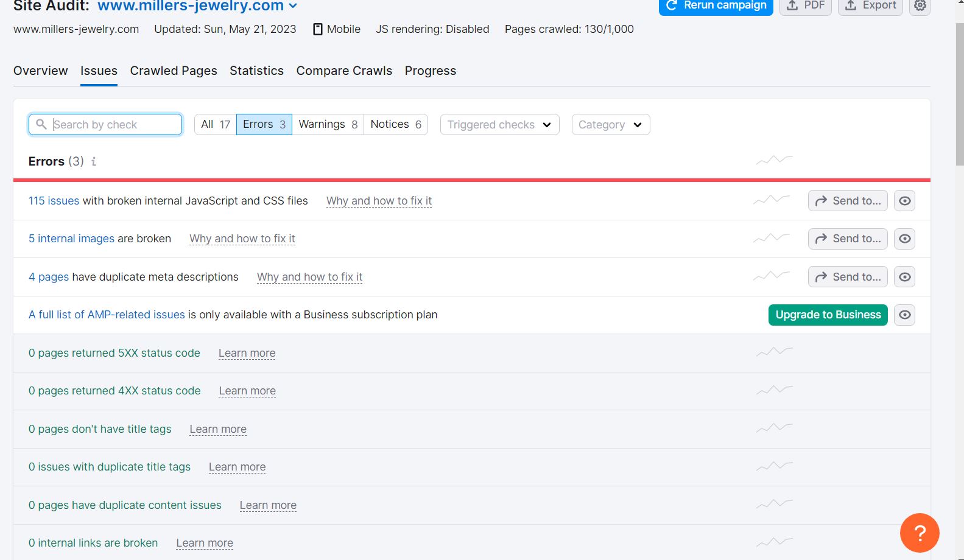The image size is (964, 560).
Task: Click the orange help question mark button
Action: (x=920, y=533)
